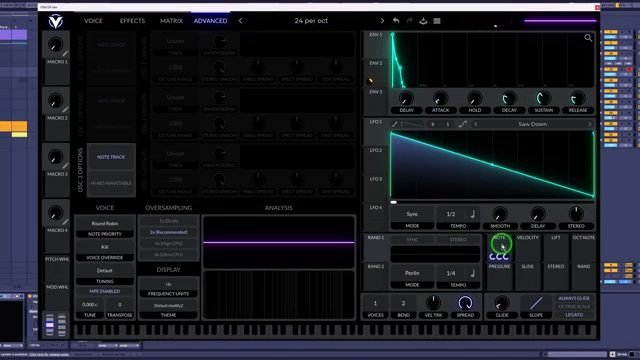Click the Voices count field
This screenshot has width=640, height=360.
(x=375, y=303)
